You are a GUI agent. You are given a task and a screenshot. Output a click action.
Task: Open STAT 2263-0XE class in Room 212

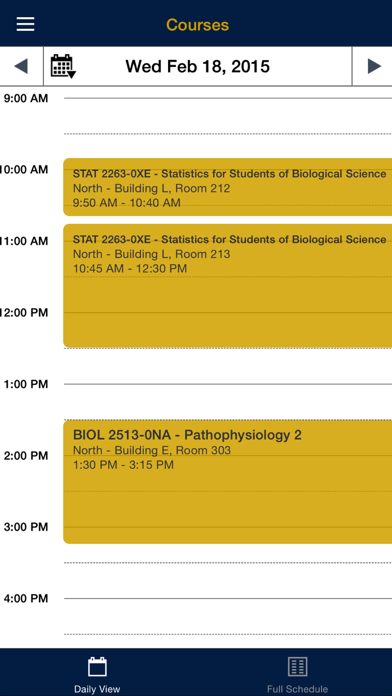coord(227,187)
